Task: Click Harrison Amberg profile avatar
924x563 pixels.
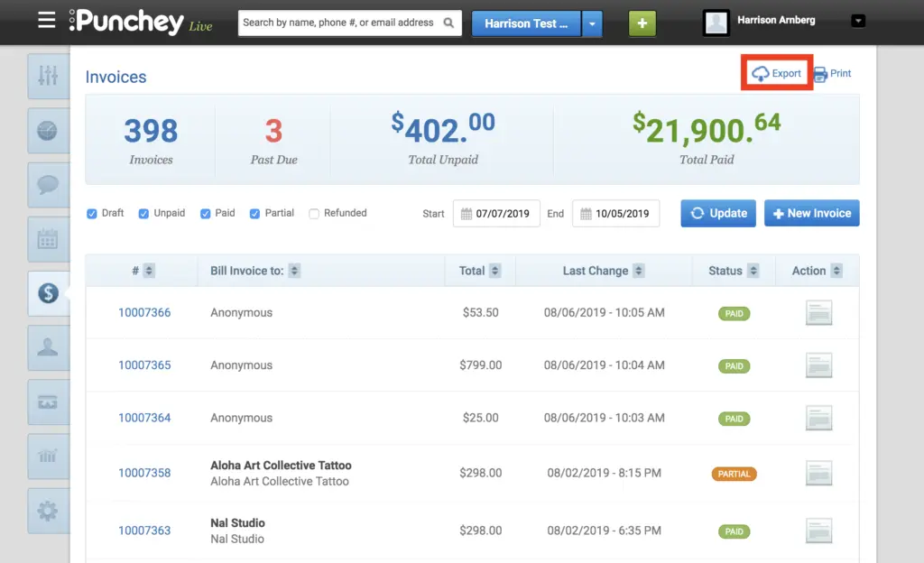Action: [x=716, y=23]
